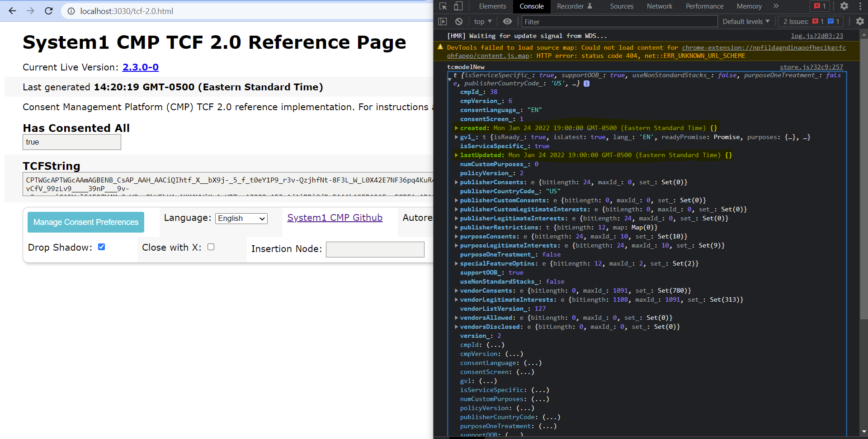Expand the lastUpdated property

pyautogui.click(x=457, y=155)
